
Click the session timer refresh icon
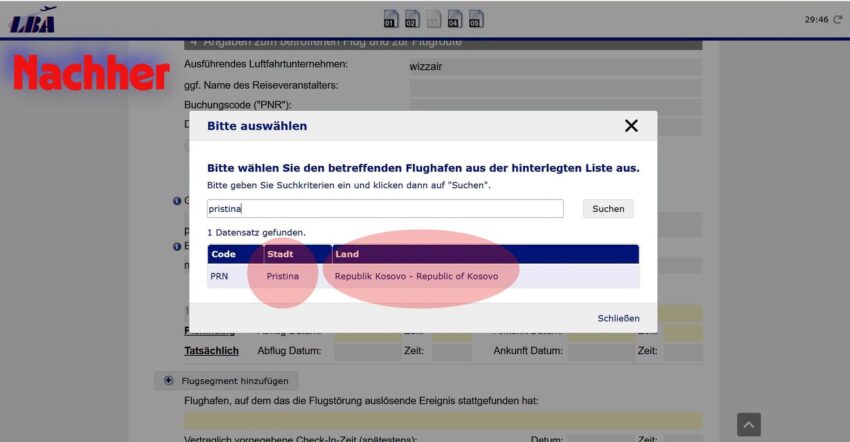[x=838, y=20]
